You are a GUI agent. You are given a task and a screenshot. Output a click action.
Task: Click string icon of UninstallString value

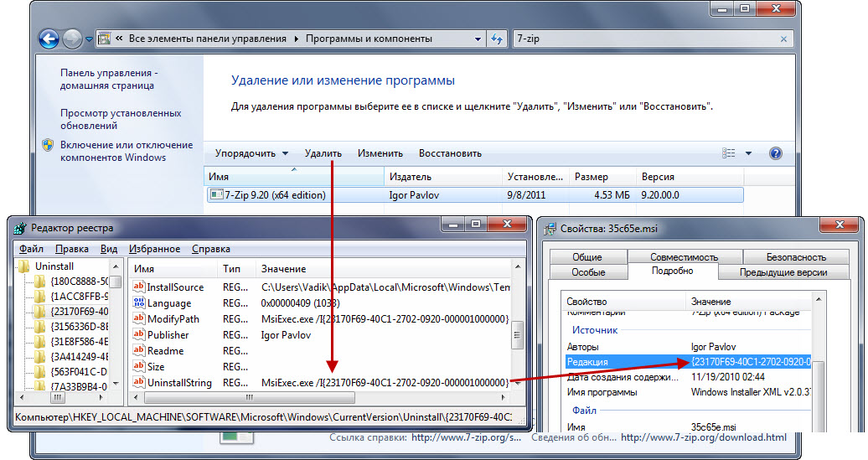tap(139, 382)
